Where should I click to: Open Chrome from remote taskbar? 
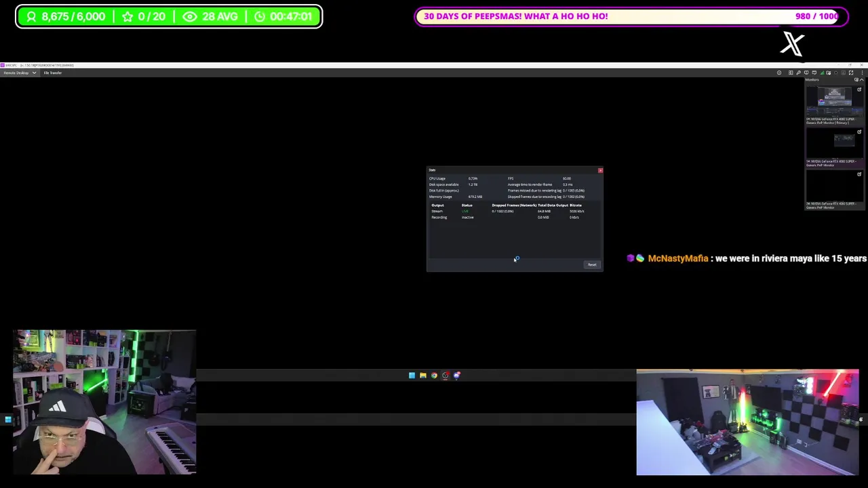[434, 375]
